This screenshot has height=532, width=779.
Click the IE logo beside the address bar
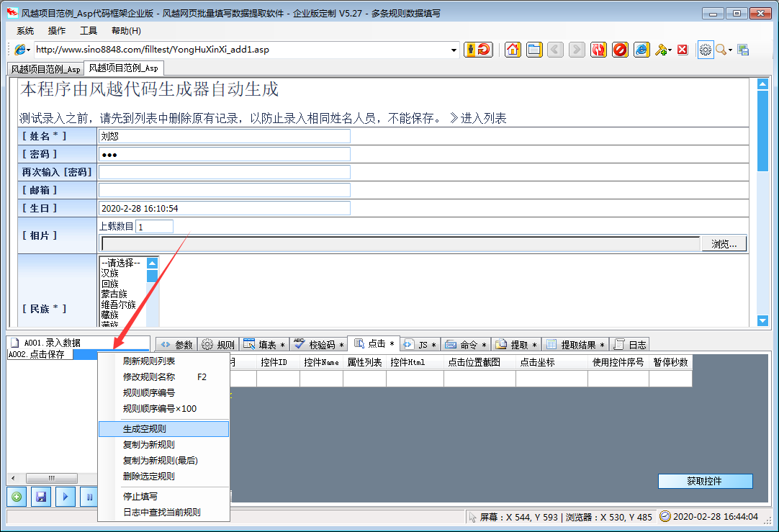pos(20,50)
